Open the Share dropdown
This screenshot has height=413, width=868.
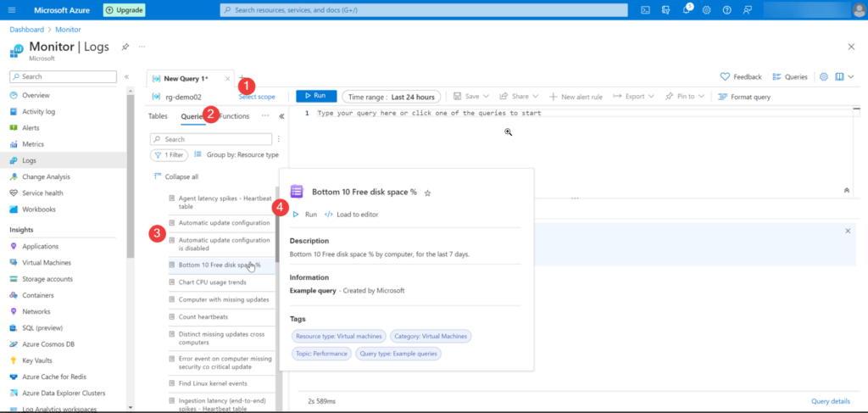coord(519,97)
